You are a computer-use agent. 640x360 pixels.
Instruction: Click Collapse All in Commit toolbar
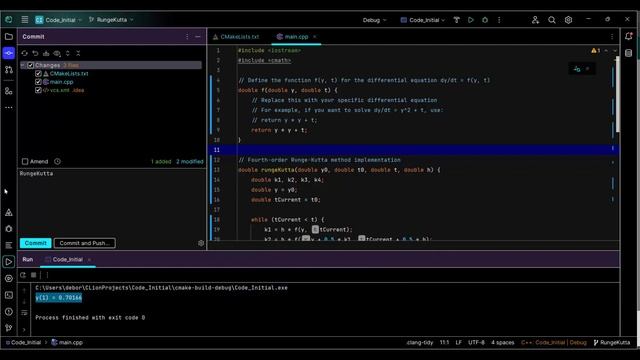pos(78,53)
